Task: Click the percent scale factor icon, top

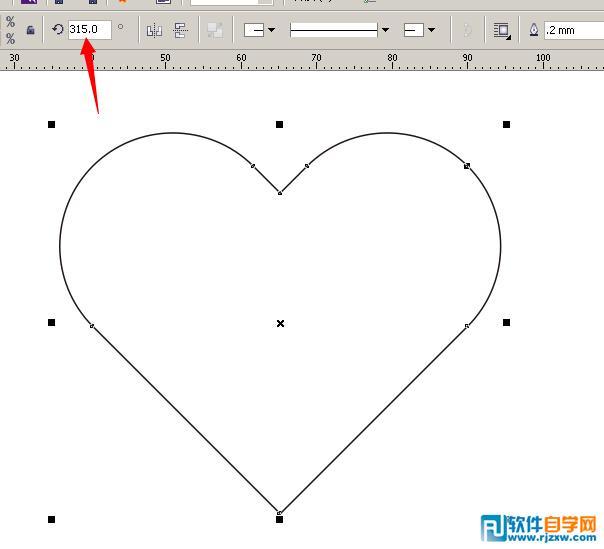Action: pyautogui.click(x=10, y=21)
